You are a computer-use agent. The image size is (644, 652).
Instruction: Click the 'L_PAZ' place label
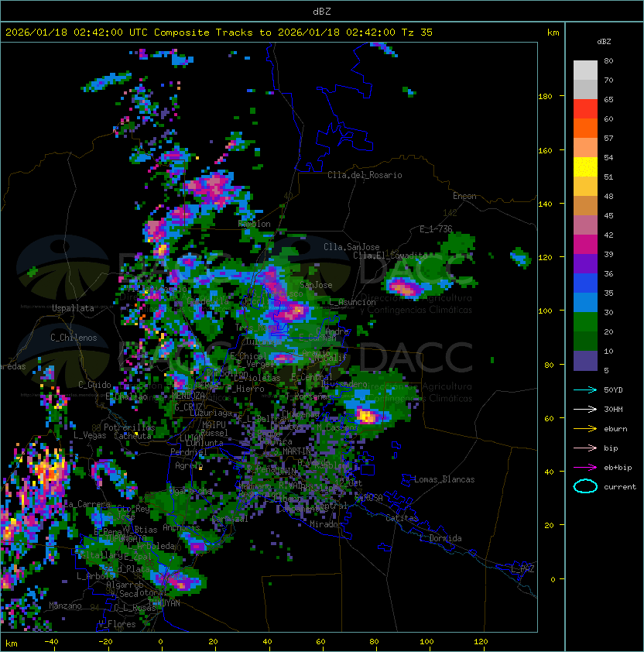coord(522,569)
